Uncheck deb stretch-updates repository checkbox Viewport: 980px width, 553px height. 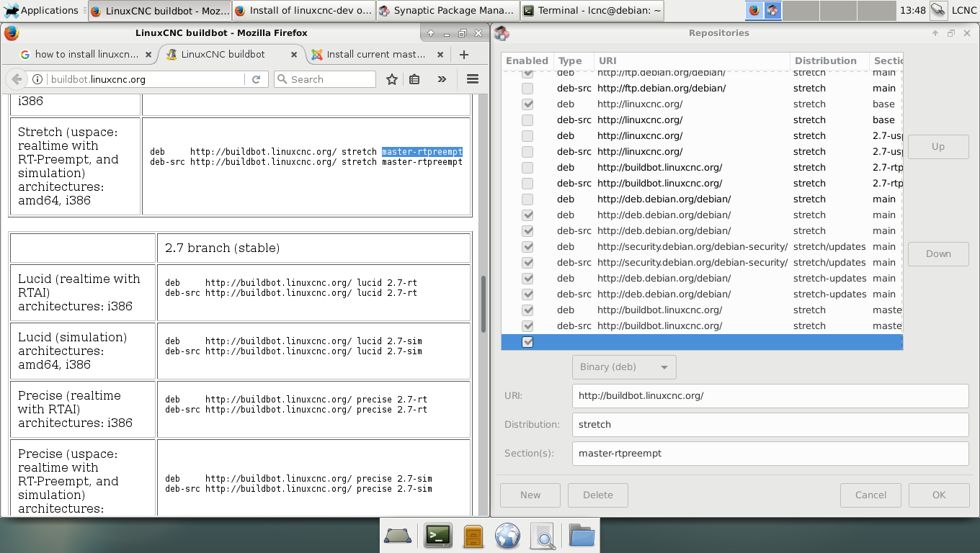click(x=527, y=279)
